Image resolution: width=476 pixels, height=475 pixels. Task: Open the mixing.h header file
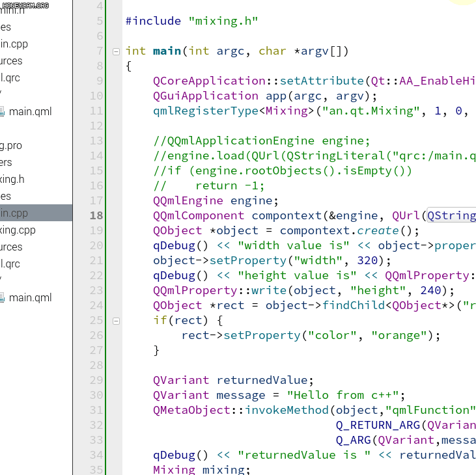(x=13, y=179)
